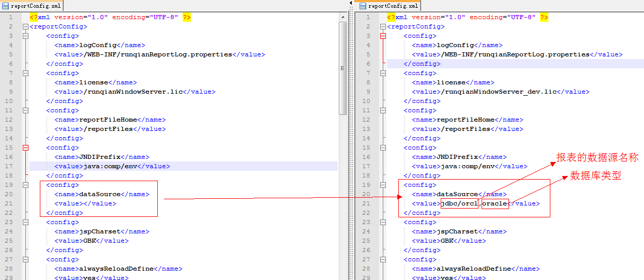Click 'dataSource' name on right line 20

(457, 195)
